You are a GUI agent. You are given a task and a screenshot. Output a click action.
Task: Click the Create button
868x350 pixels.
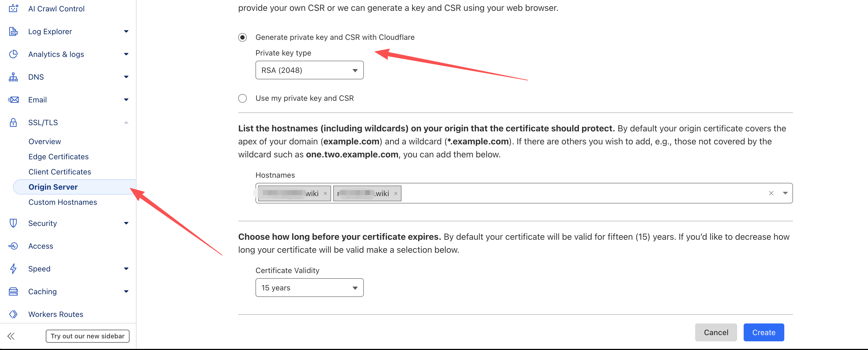(763, 332)
